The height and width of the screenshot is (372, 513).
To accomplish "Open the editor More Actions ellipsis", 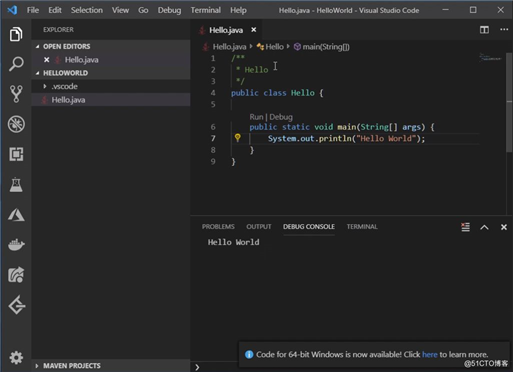I will (504, 30).
